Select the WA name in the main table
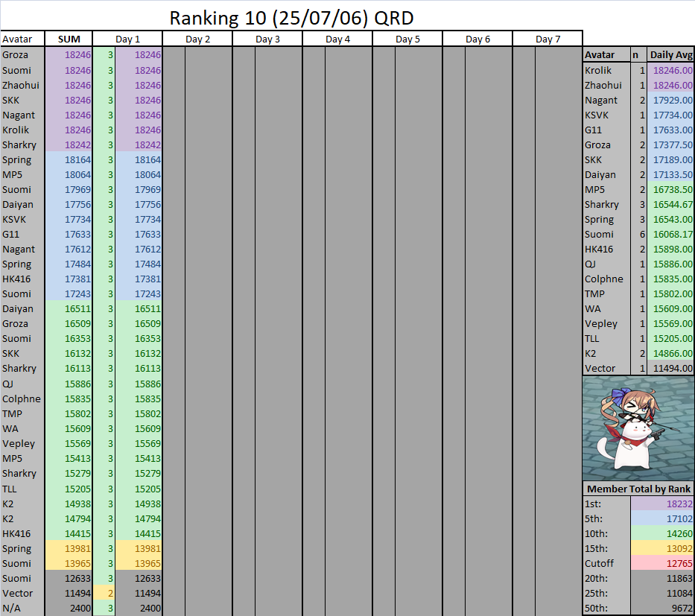 point(22,428)
